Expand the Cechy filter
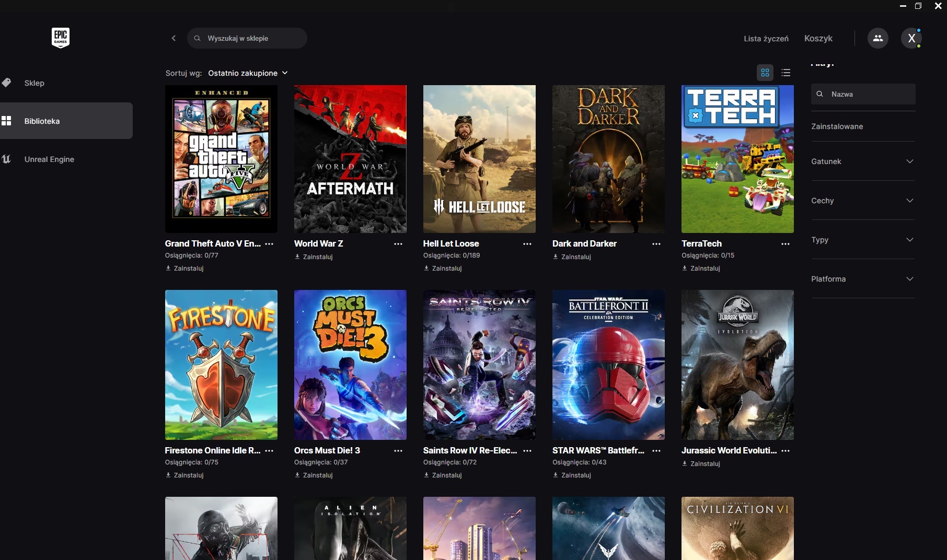The height and width of the screenshot is (560, 947). 863,201
